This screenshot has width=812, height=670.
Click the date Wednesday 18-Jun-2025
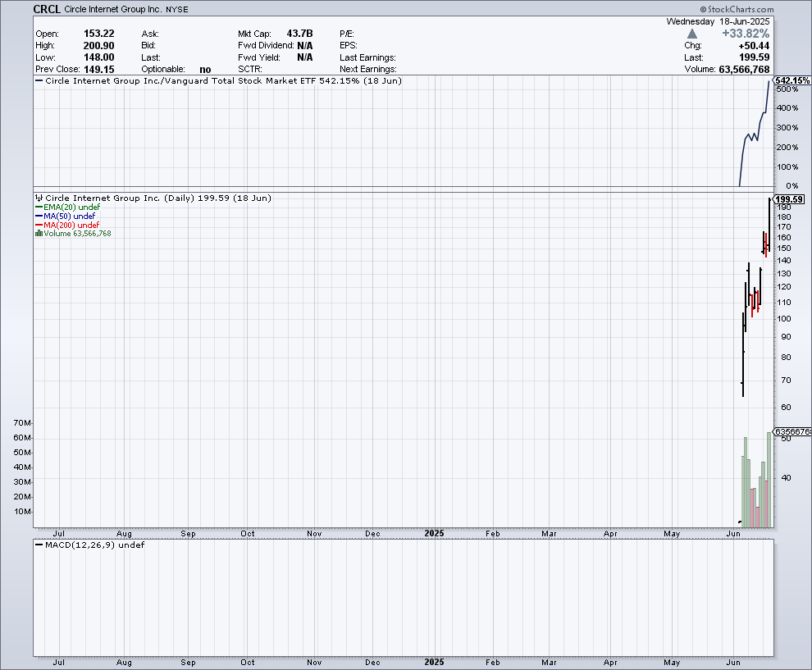pyautogui.click(x=718, y=22)
